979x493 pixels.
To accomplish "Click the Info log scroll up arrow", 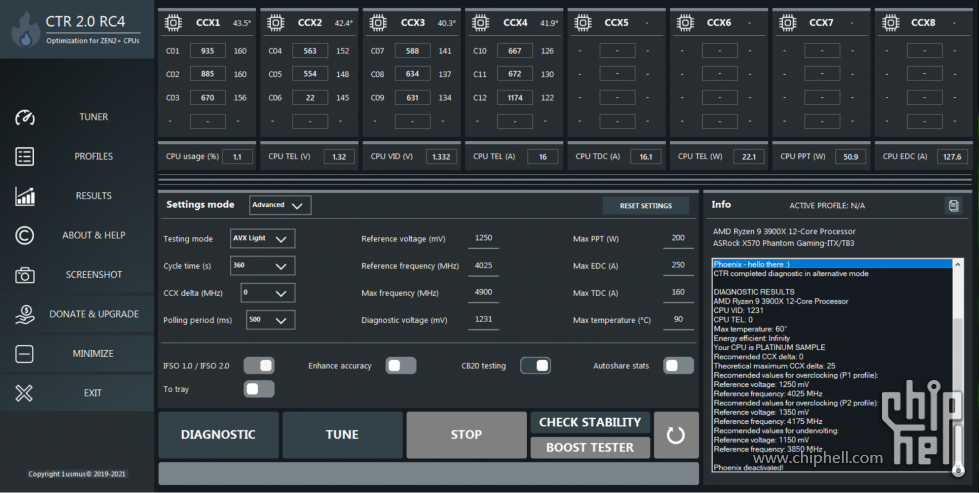I will point(958,265).
